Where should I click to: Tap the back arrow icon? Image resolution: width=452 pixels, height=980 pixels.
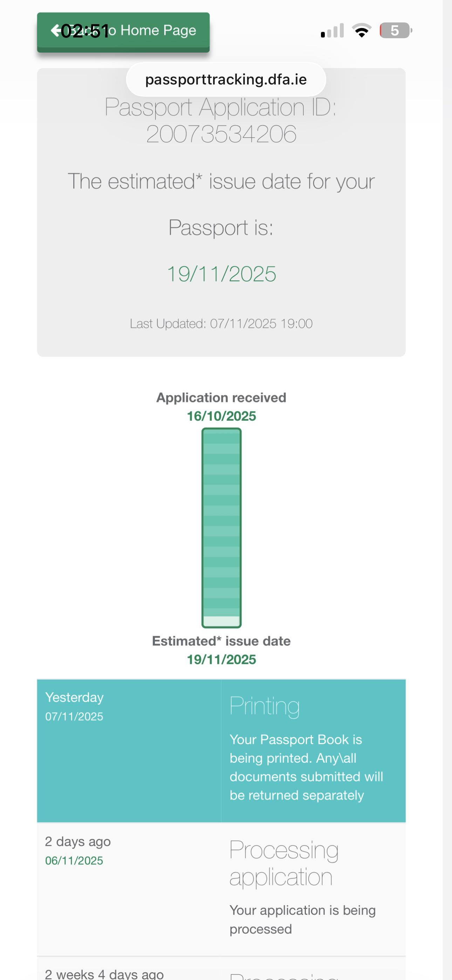(x=56, y=30)
